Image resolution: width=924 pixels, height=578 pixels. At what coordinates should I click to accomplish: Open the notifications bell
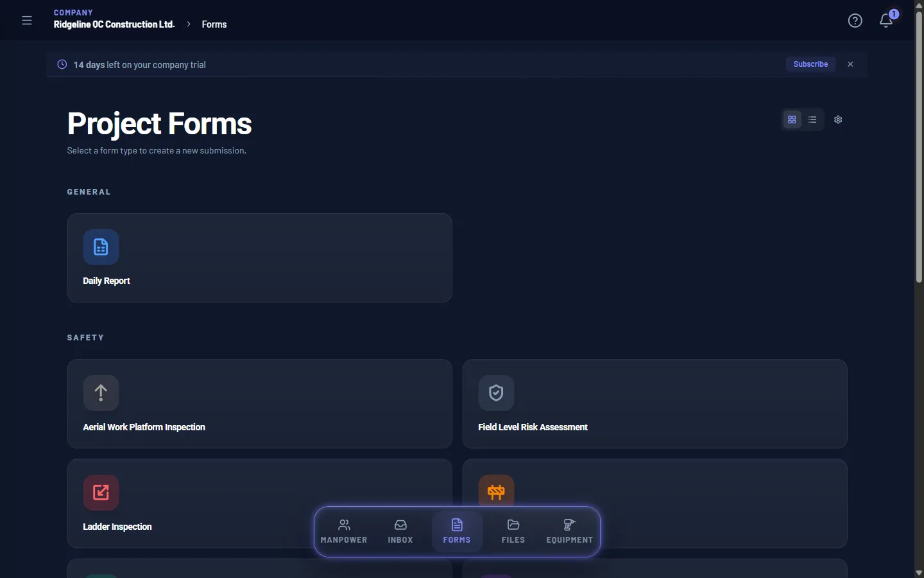pyautogui.click(x=886, y=21)
